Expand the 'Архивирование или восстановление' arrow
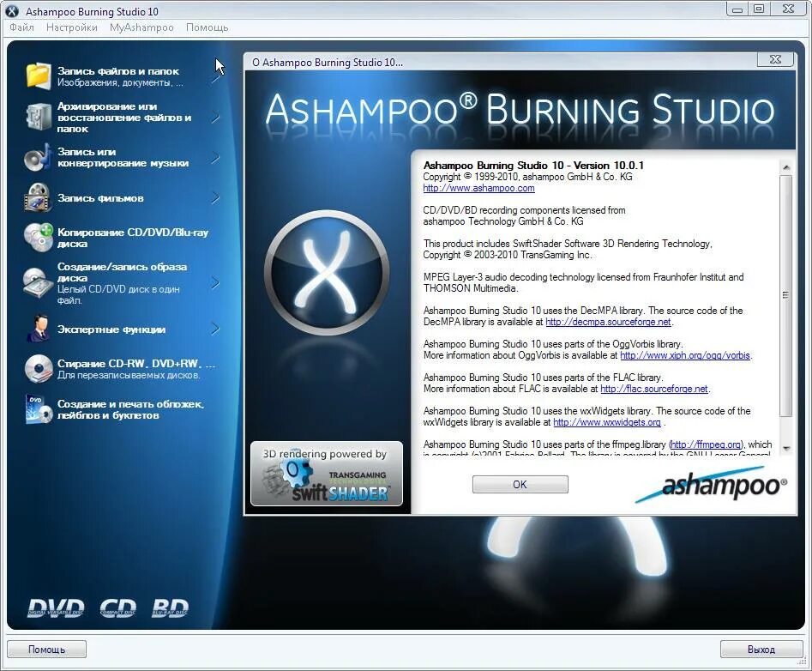 [215, 118]
